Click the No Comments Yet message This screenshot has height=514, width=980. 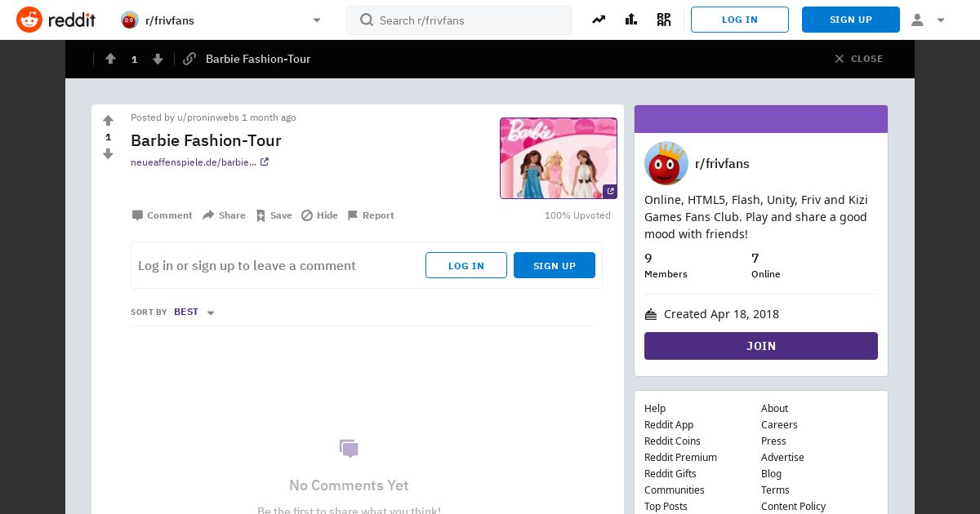pyautogui.click(x=349, y=485)
